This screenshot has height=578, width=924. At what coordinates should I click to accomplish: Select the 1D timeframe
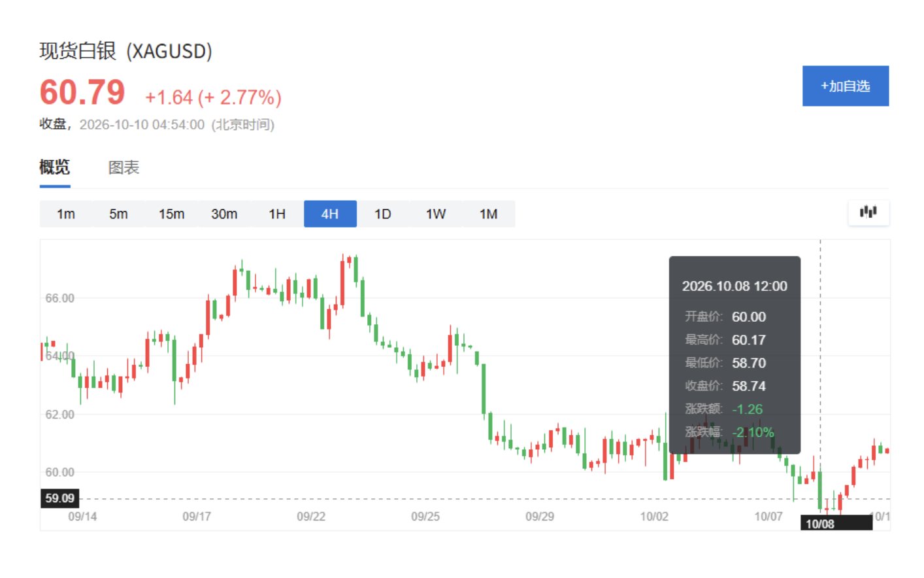click(383, 214)
